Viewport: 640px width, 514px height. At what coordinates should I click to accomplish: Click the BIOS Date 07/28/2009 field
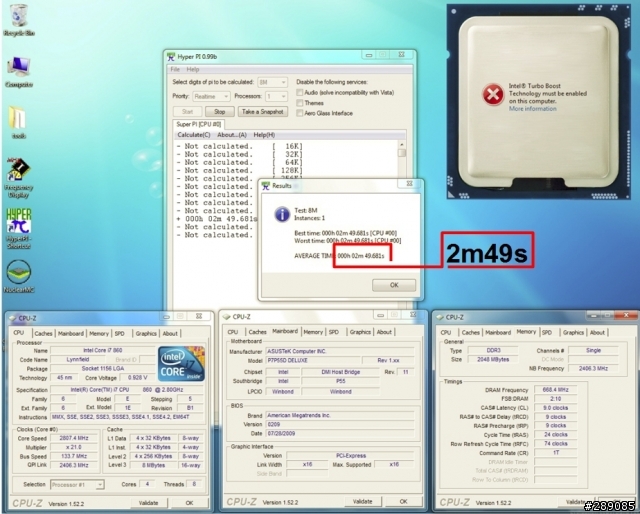(x=340, y=434)
